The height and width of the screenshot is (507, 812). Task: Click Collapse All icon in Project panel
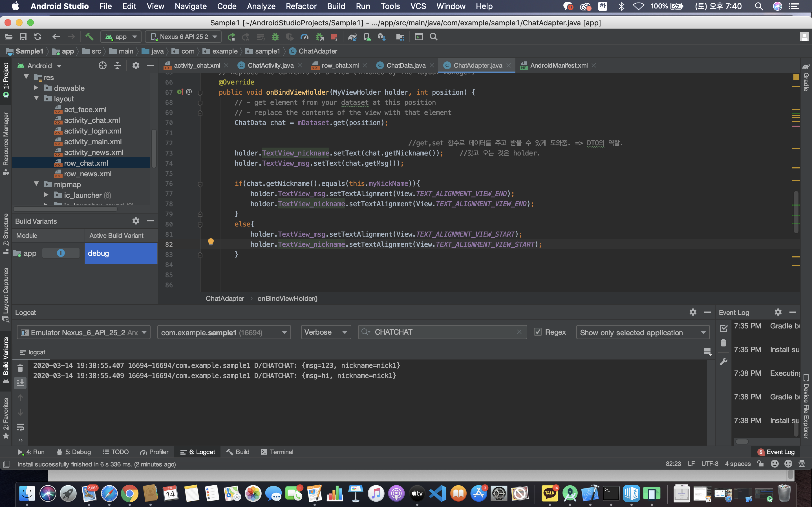tap(117, 66)
